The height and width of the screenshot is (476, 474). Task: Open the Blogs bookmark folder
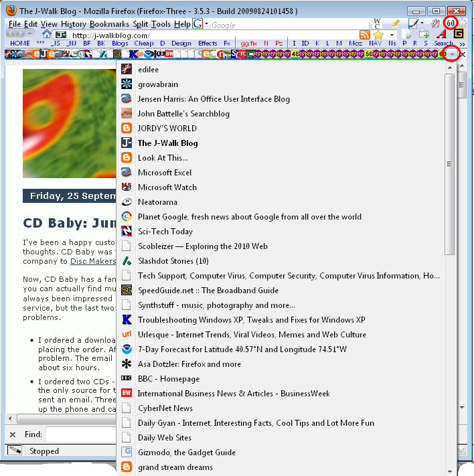point(120,44)
